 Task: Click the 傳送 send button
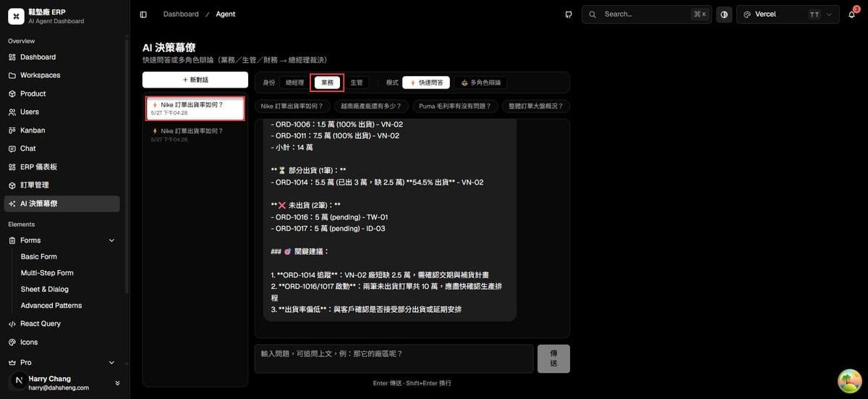coord(553,358)
